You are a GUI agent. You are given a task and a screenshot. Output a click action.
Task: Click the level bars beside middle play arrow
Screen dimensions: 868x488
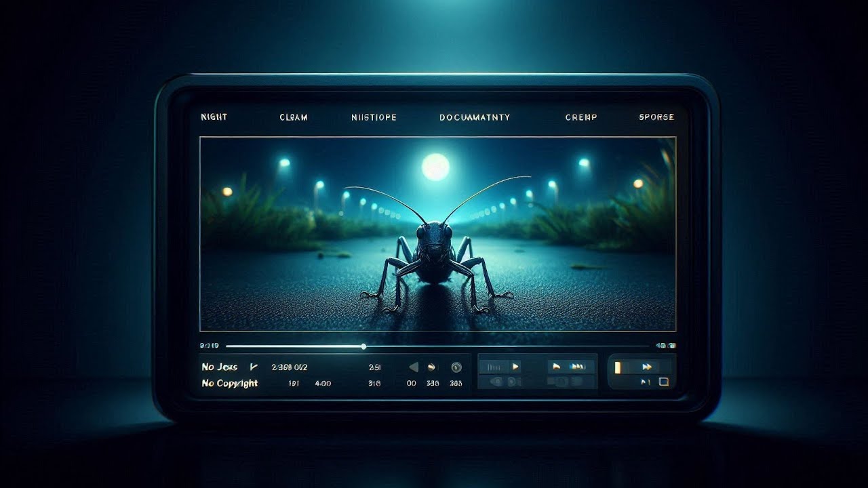tap(495, 367)
